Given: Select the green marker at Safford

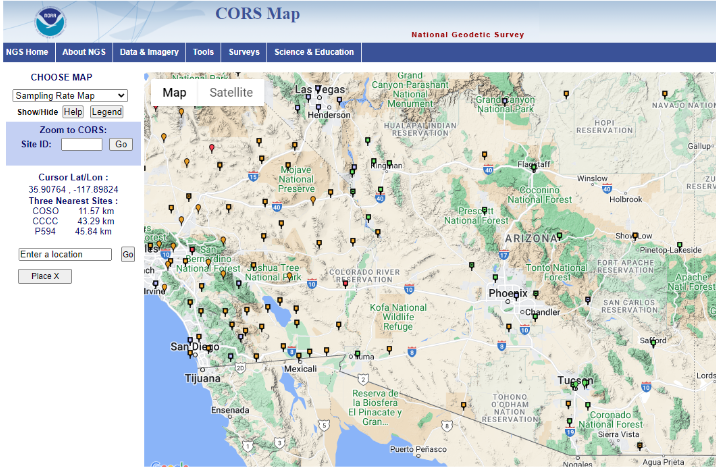Looking at the screenshot, I should pyautogui.click(x=653, y=343).
